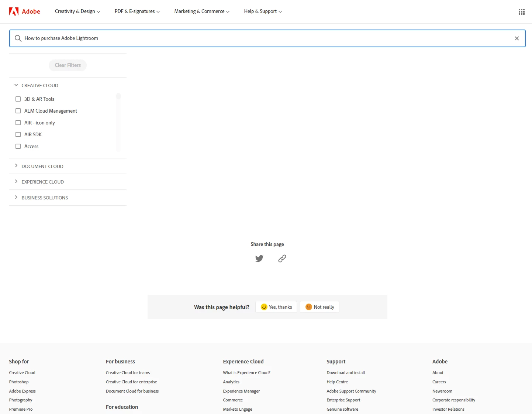Expand the Business Solutions filter section
Viewport: 532px width, 414px height.
coord(41,198)
